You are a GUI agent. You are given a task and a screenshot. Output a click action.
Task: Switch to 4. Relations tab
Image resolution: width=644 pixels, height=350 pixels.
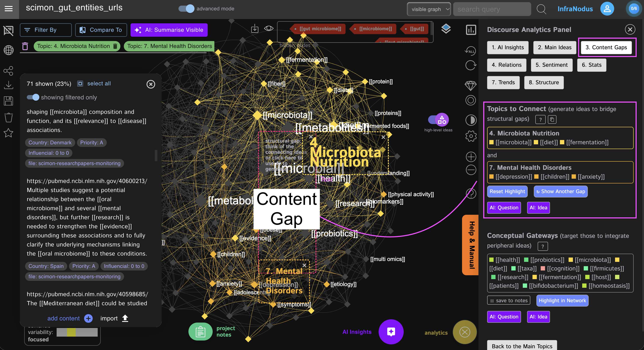pos(507,65)
